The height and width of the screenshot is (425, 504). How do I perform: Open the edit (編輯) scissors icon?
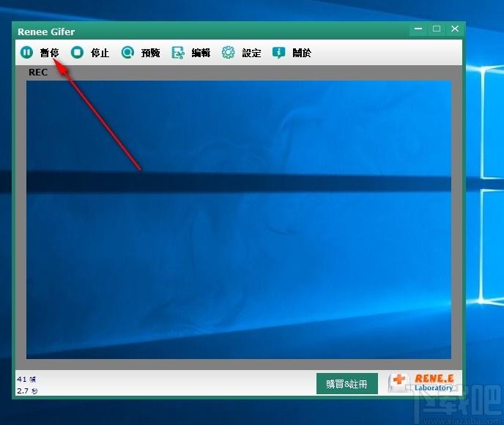click(x=178, y=52)
